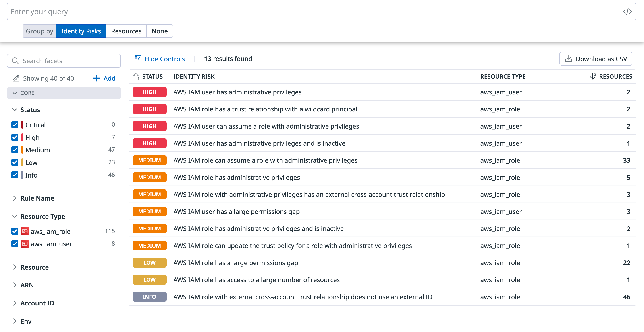Image resolution: width=644 pixels, height=332 pixels.
Task: Click the Add button above facets
Action: click(104, 78)
